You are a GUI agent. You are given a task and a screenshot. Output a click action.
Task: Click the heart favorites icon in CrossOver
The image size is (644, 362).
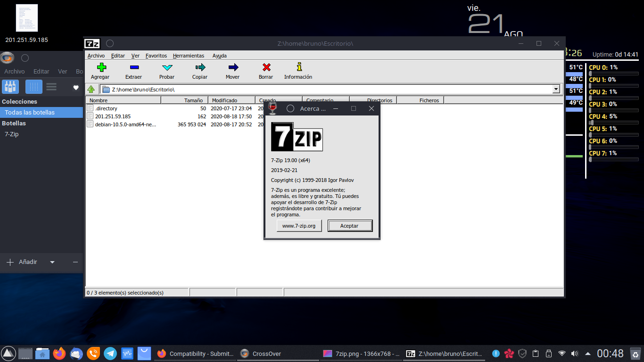point(75,88)
